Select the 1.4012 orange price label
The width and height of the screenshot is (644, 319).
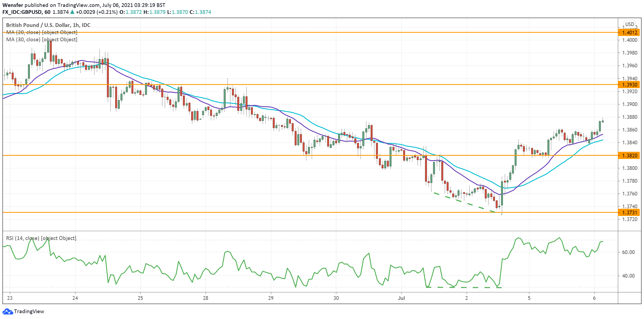629,32
